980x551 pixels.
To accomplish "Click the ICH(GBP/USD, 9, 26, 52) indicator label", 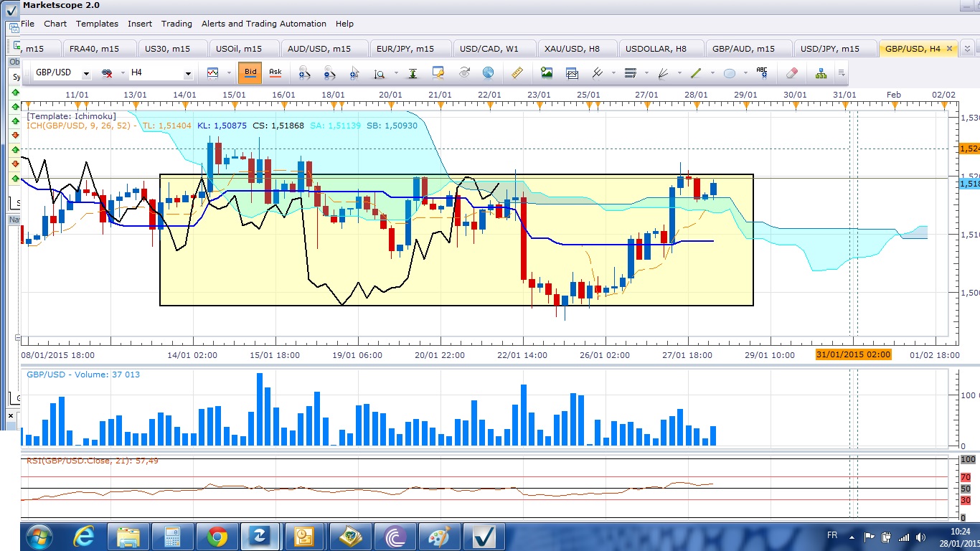I will click(79, 126).
